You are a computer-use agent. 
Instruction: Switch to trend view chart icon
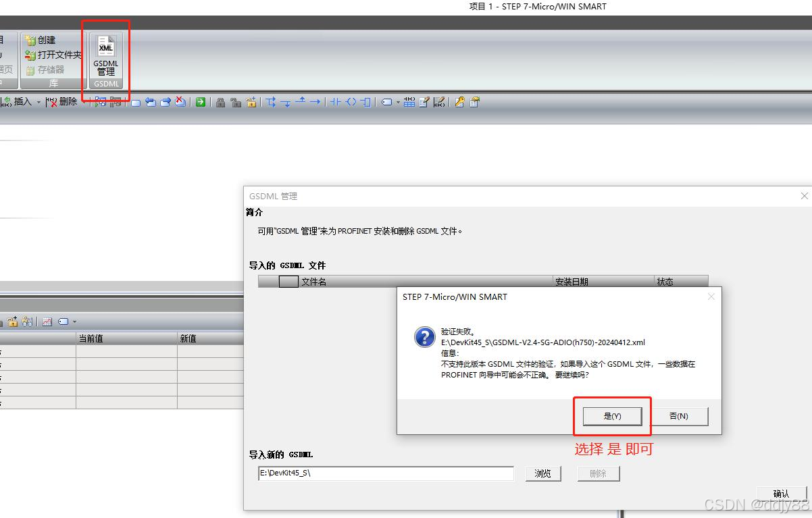(x=47, y=322)
